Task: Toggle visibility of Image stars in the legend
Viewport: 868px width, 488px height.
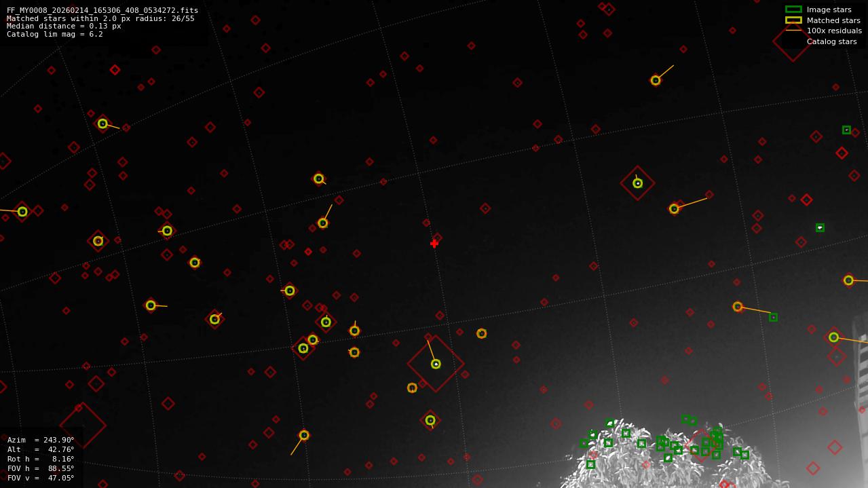Action: 792,10
